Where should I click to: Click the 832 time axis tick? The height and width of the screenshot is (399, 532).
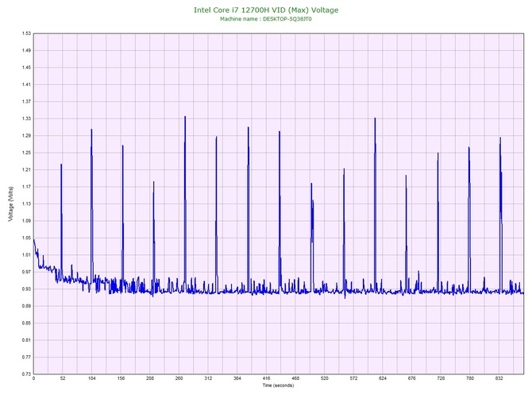[499, 378]
